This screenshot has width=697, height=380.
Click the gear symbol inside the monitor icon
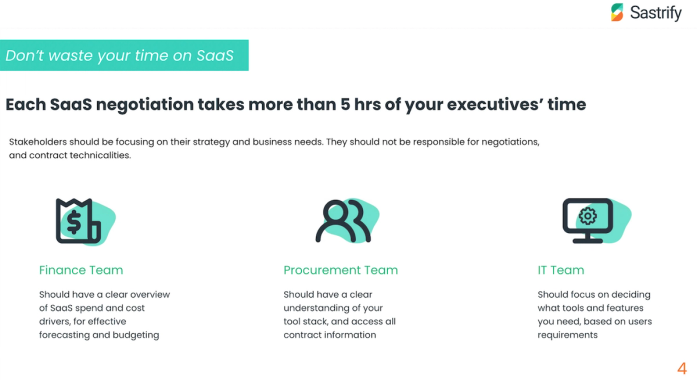[x=588, y=216]
